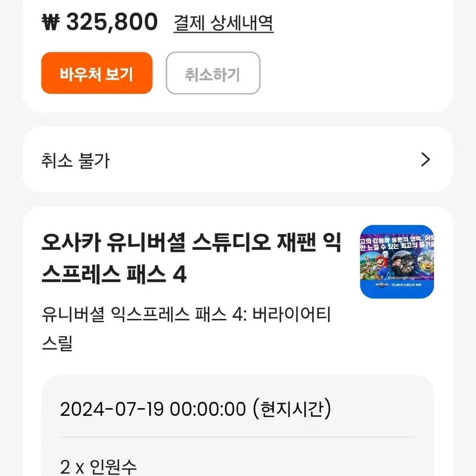
Task: Click the purple banner text in thumbnail
Action: click(397, 242)
